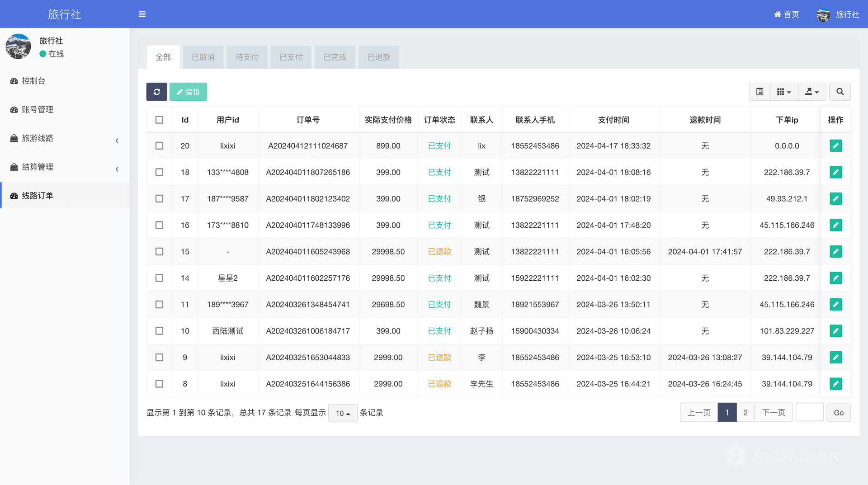This screenshot has width=868, height=485.
Task: Click the refresh table icon button
Action: click(x=156, y=92)
